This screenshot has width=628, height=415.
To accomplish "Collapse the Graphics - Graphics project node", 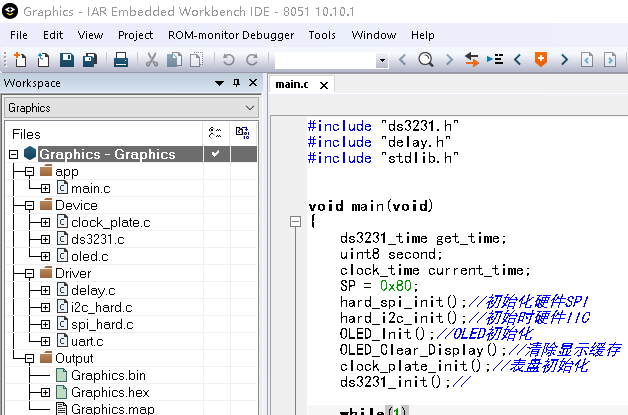I will coord(14,155).
